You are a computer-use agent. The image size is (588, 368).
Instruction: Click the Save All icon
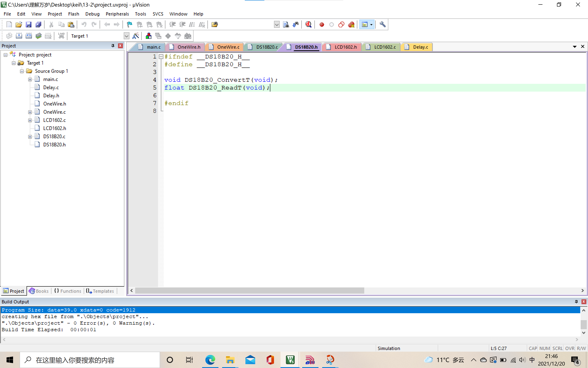point(38,24)
